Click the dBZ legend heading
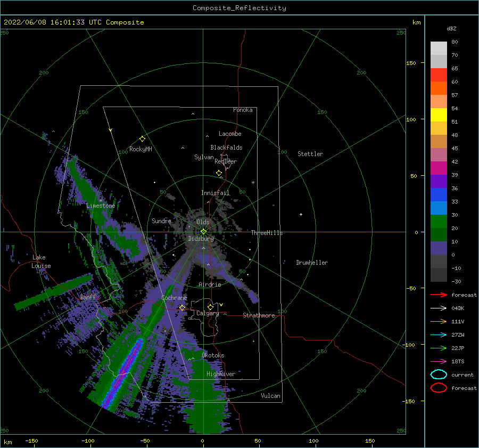 tap(451, 28)
